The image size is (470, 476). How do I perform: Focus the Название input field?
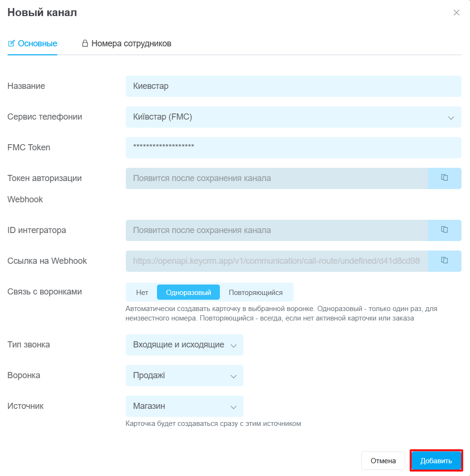pyautogui.click(x=294, y=86)
